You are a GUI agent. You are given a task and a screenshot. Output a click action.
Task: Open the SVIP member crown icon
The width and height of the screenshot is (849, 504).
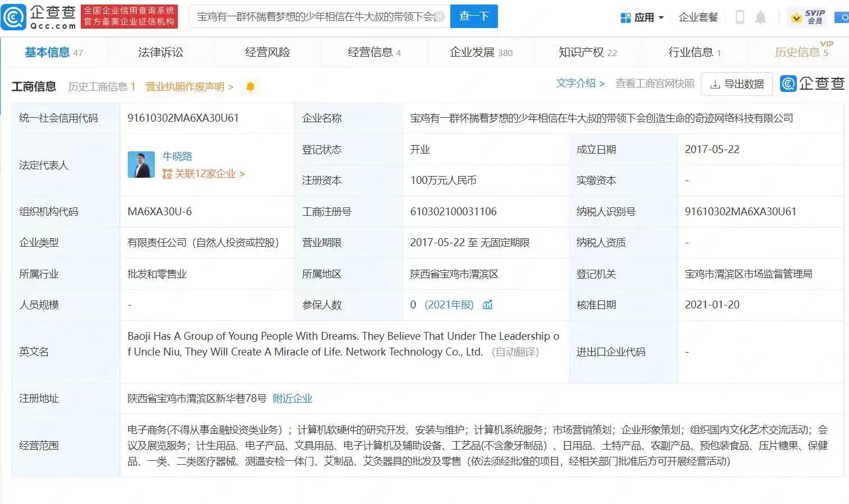pyautogui.click(x=808, y=17)
